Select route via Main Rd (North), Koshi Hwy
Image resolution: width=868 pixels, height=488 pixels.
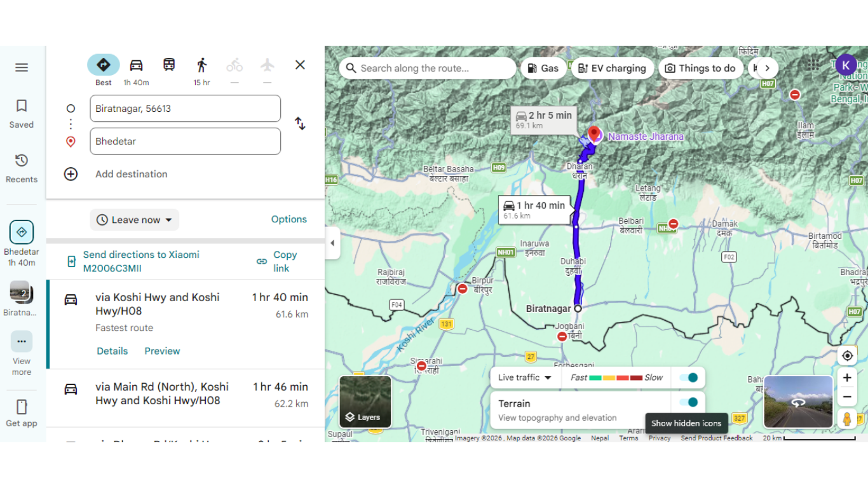(x=186, y=398)
